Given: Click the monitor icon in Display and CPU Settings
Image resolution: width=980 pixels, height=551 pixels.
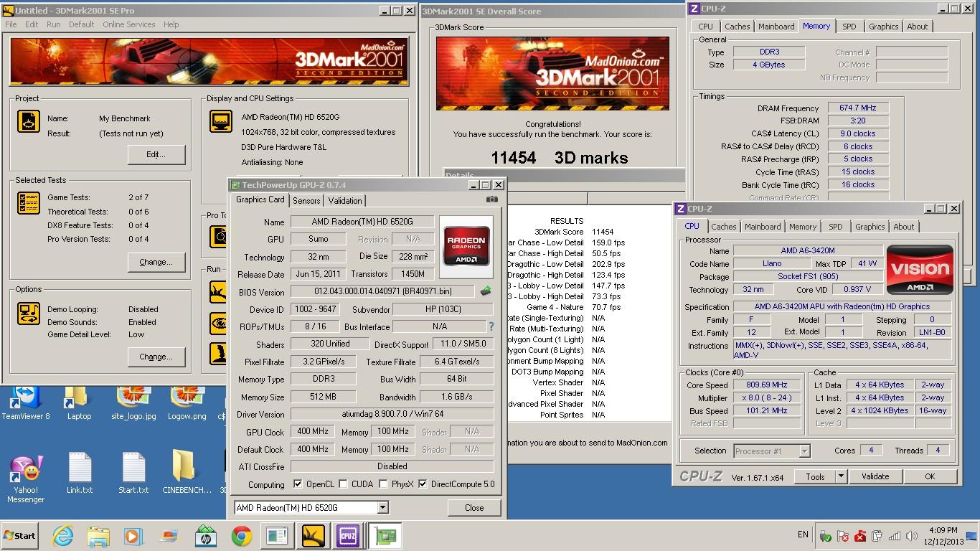Looking at the screenshot, I should click(221, 121).
